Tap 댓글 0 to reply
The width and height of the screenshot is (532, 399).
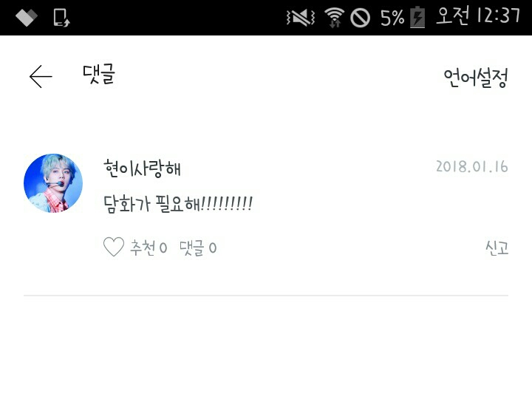pyautogui.click(x=198, y=248)
